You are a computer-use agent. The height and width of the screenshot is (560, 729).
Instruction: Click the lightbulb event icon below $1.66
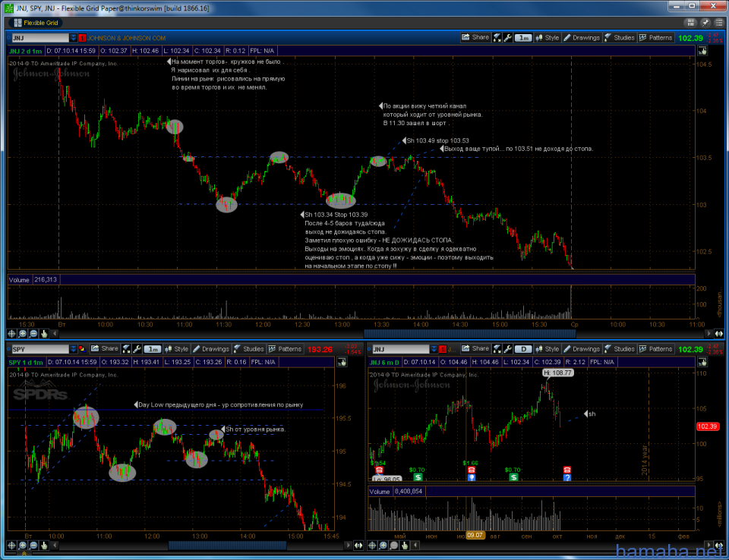click(x=472, y=477)
